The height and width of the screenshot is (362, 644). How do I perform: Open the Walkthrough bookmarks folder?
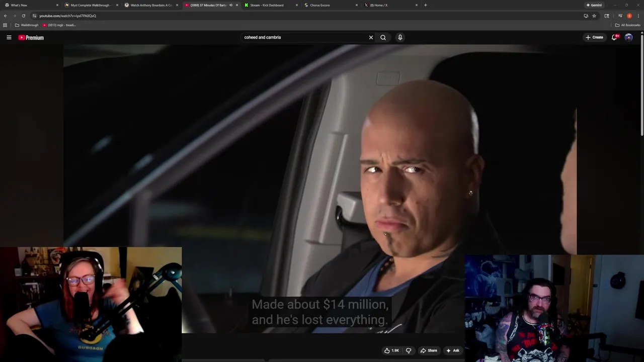[27, 25]
